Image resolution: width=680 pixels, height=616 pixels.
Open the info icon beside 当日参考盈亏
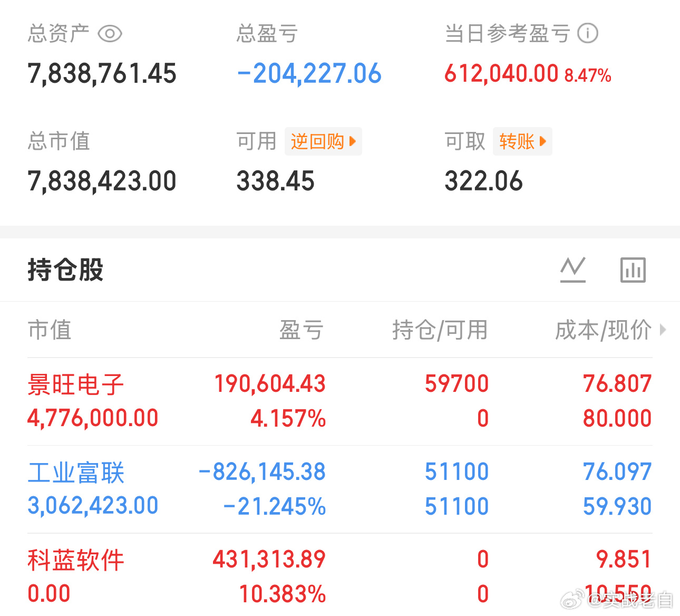point(588,33)
